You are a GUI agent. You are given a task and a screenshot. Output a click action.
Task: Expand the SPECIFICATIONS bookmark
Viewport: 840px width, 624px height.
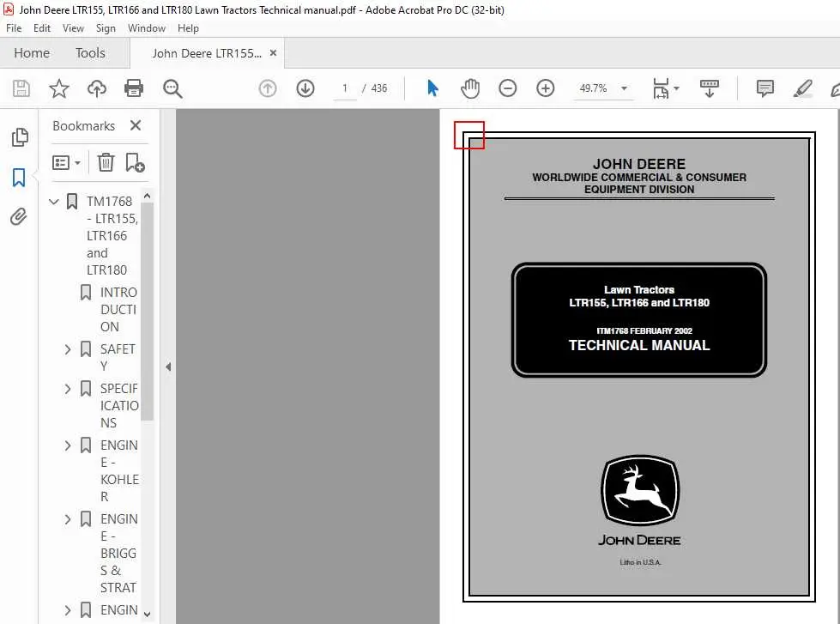click(68, 389)
